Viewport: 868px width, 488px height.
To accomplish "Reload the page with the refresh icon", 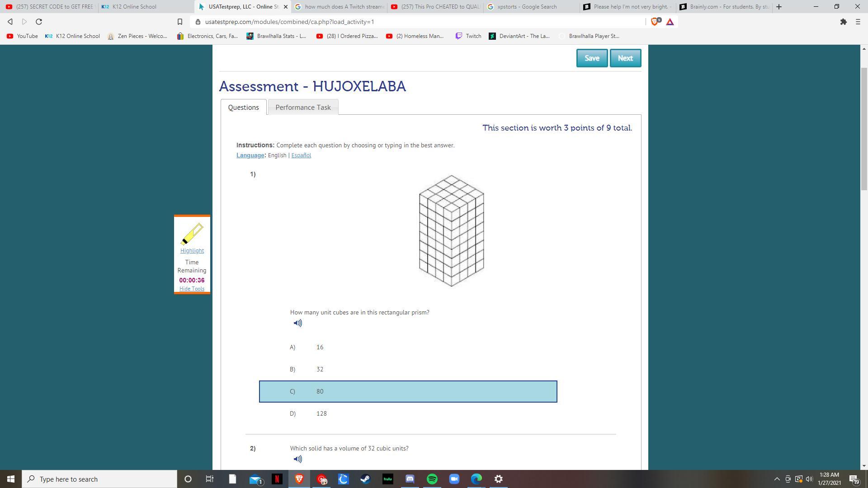I will [x=39, y=22].
